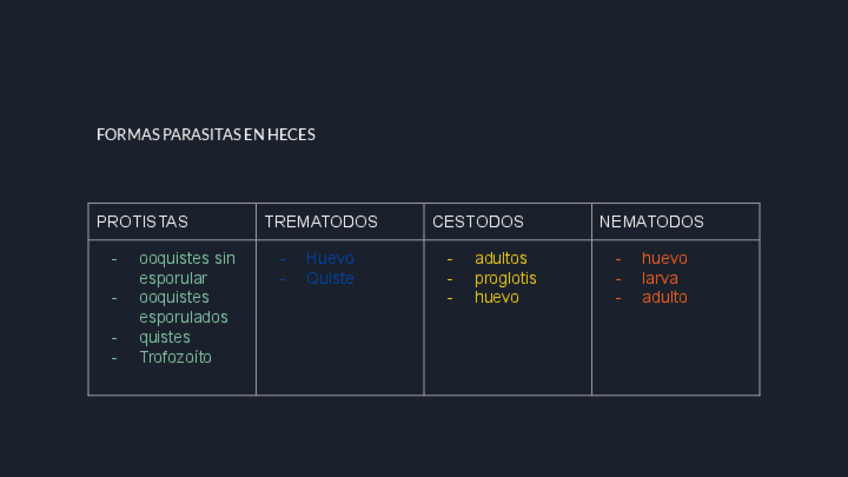Click the bullet dash beside 'larva'
This screenshot has height=477, width=848.
618,278
